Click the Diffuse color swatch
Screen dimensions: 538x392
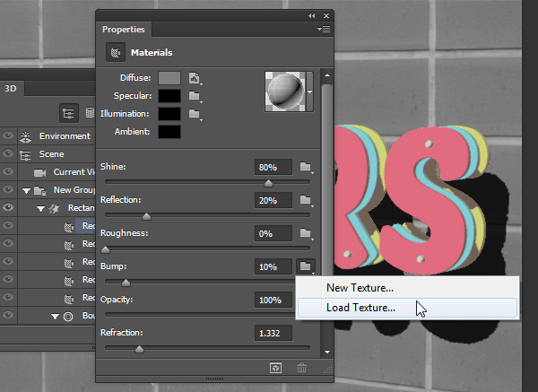(169, 79)
